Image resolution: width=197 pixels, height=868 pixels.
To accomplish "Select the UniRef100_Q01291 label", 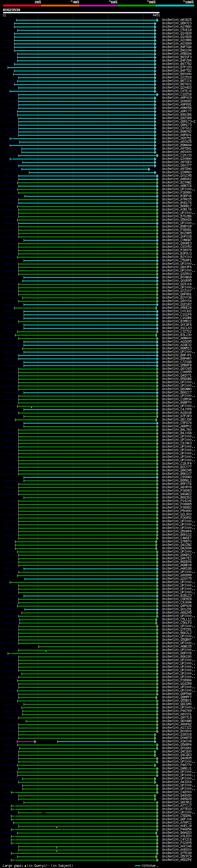I will 176,609.
